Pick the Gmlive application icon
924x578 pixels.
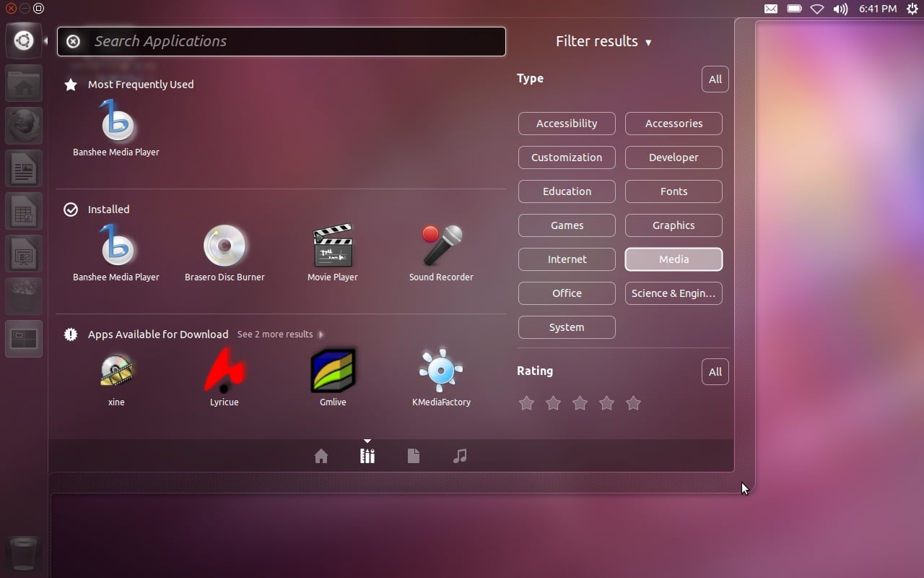pyautogui.click(x=333, y=379)
